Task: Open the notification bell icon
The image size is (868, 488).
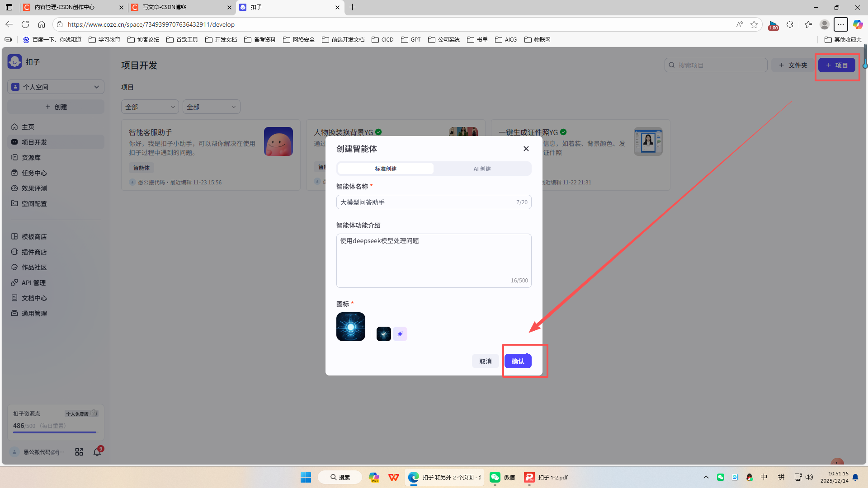Action: click(x=97, y=452)
